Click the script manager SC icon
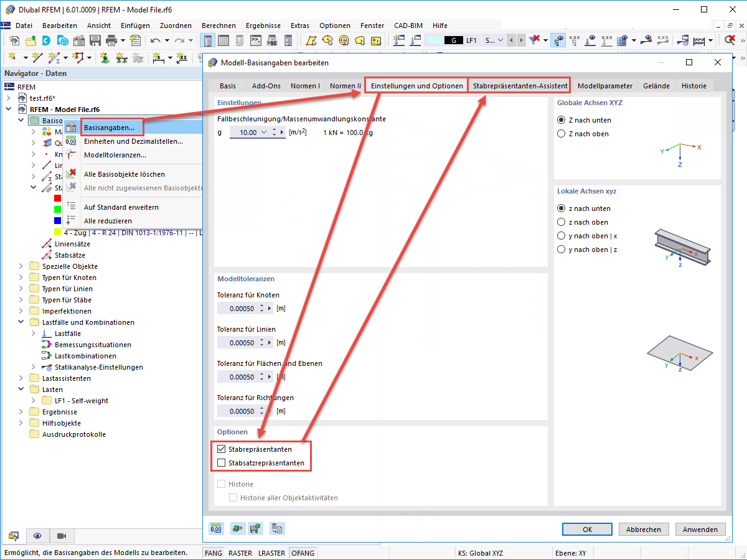Image resolution: width=747 pixels, height=560 pixels. (x=272, y=40)
